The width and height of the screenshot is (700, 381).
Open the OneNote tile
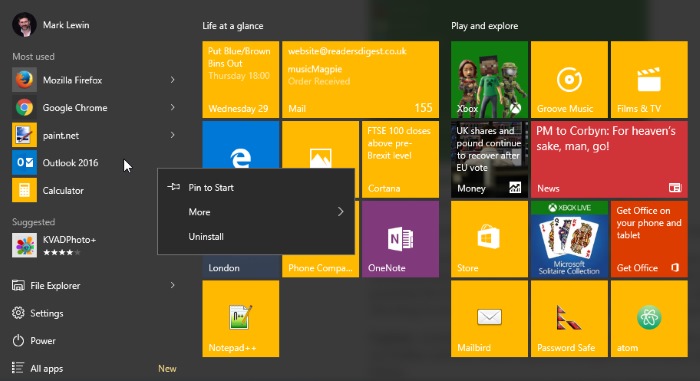coord(400,239)
